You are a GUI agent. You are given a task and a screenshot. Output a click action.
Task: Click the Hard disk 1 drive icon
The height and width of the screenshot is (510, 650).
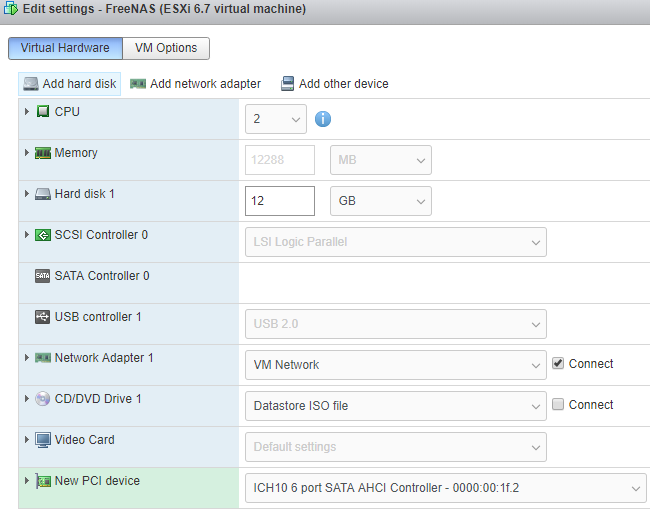(x=43, y=194)
